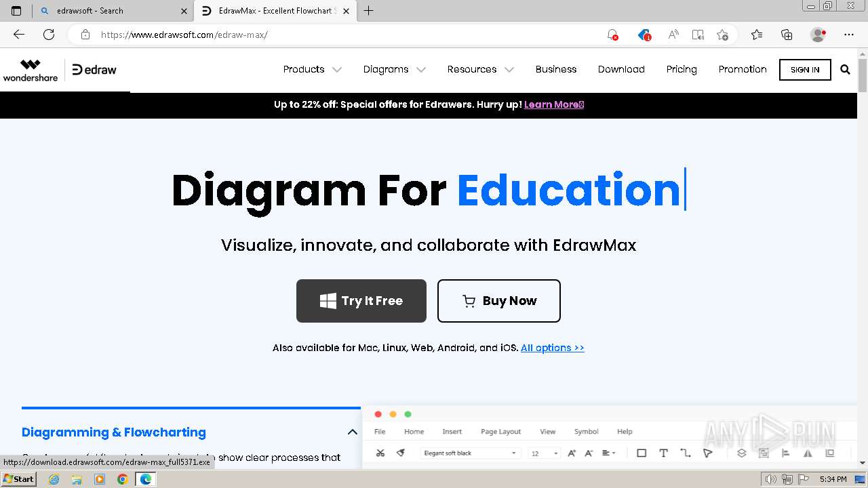868x488 pixels.
Task: Expand the Diagrams menu
Action: [394, 69]
